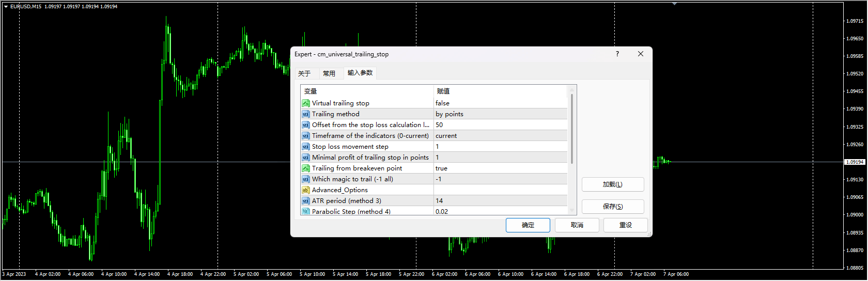Click the Stop loss movement step value
The image size is (868, 281).
pyautogui.click(x=501, y=147)
